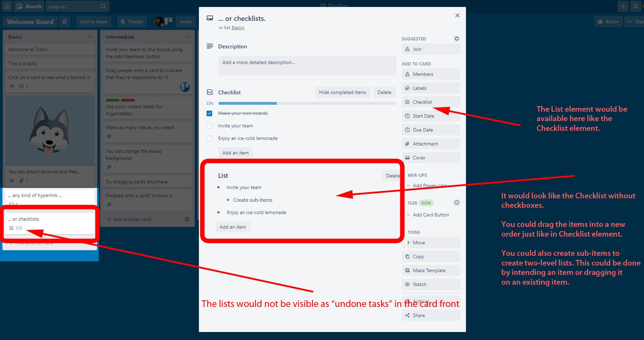Click the search magnifier icon
Screen dimensions: 644x340
point(103,6)
